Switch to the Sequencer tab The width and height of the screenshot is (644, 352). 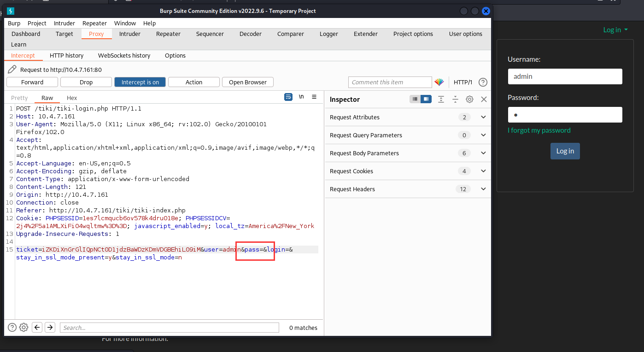210,34
